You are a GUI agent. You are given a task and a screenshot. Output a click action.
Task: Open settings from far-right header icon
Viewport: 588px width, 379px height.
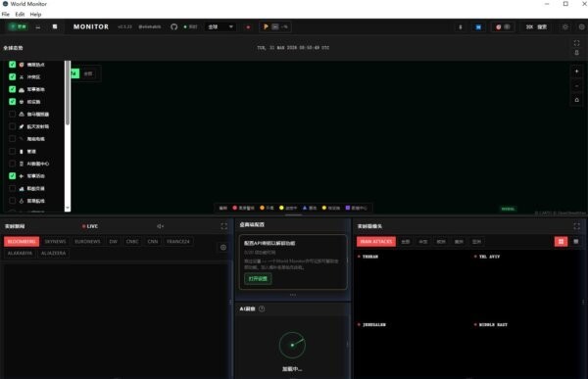581,27
